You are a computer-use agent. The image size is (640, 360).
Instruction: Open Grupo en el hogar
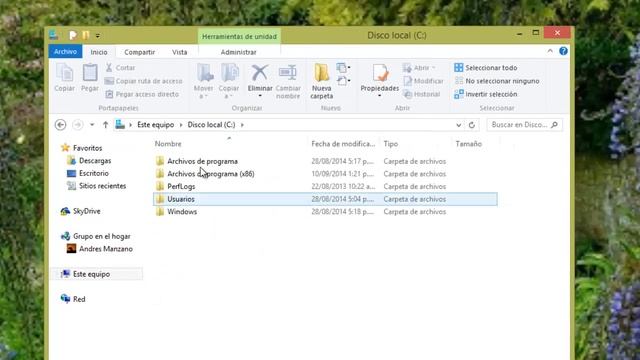[96, 236]
